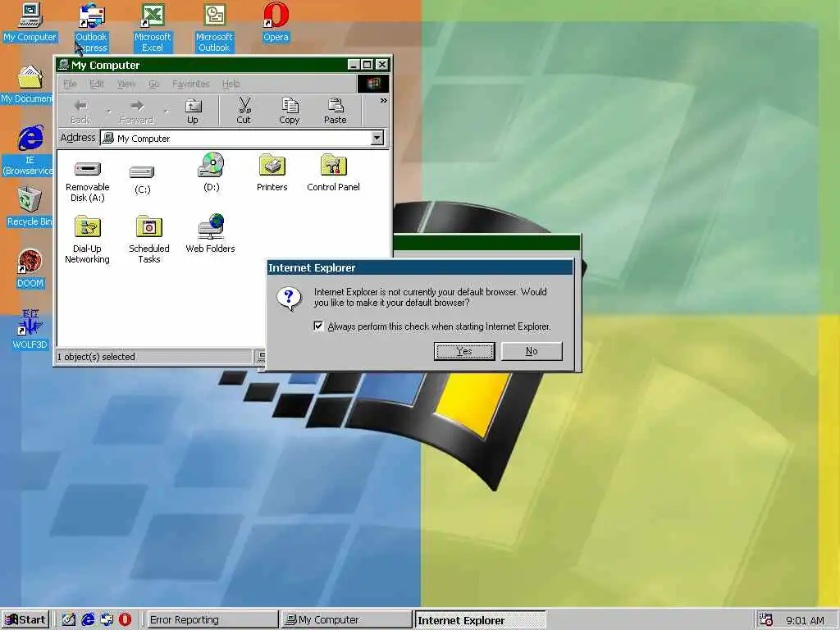
Task: Select the (C:) drive icon
Action: (142, 179)
